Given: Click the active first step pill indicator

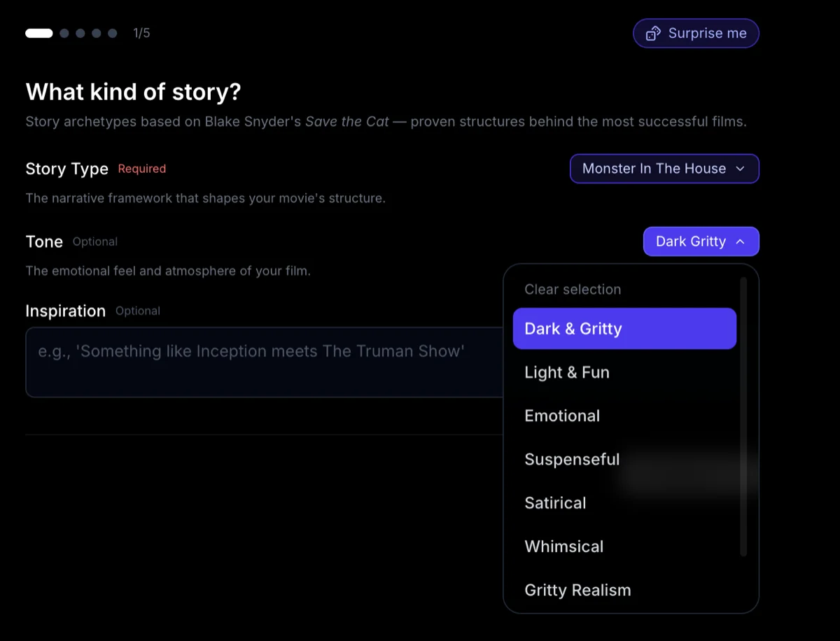Looking at the screenshot, I should (39, 33).
